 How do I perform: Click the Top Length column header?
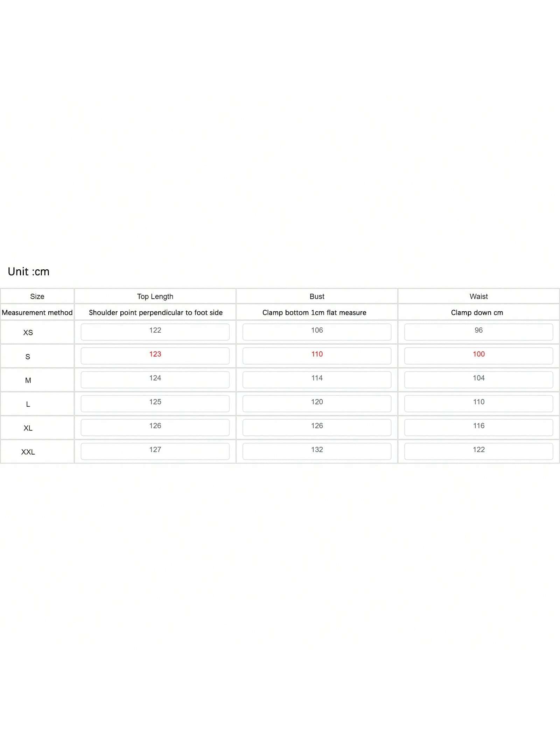click(x=155, y=296)
